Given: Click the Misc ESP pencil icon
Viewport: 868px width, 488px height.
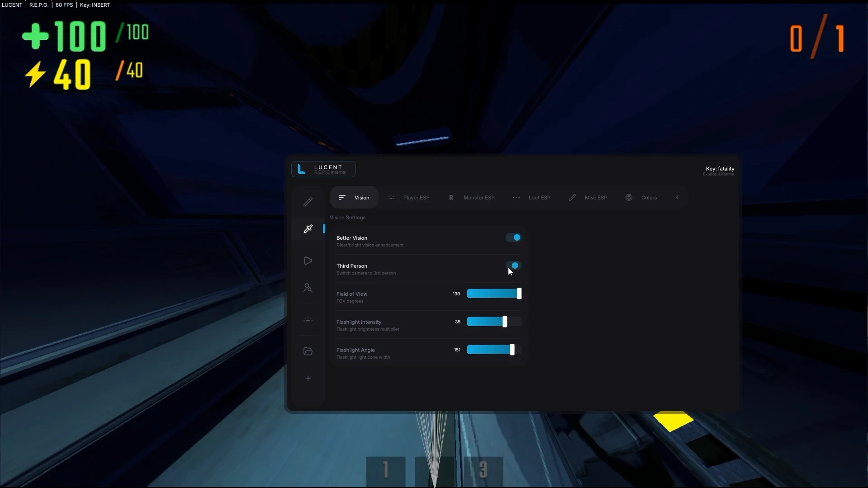Looking at the screenshot, I should 572,198.
